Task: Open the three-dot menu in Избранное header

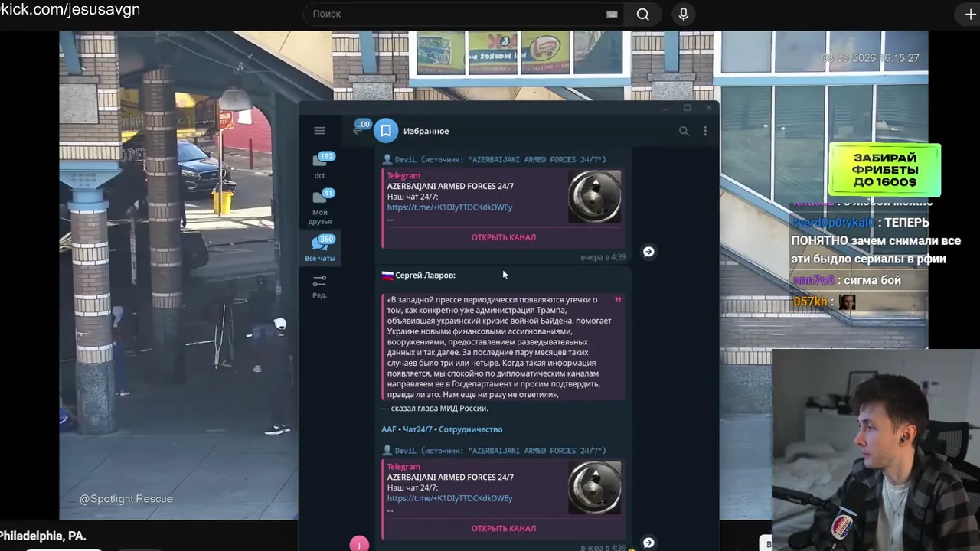Action: (705, 131)
